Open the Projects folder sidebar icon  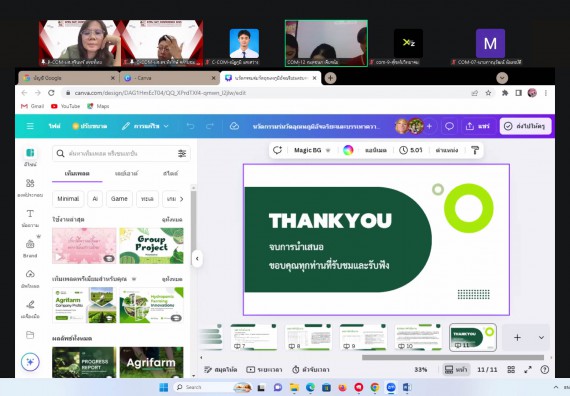tap(30, 335)
